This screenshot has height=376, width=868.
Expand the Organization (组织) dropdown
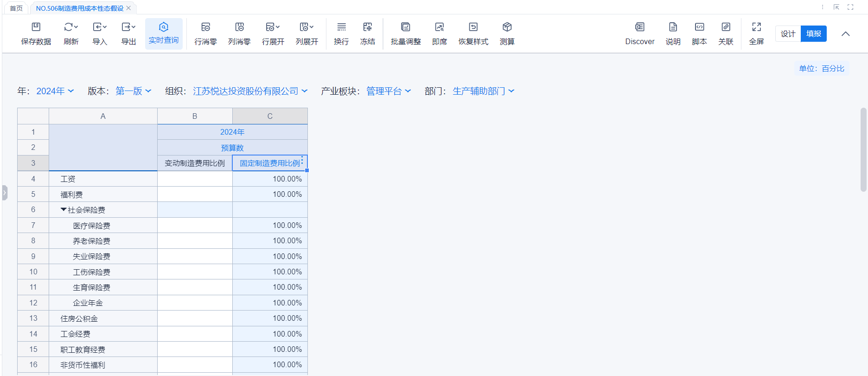250,91
